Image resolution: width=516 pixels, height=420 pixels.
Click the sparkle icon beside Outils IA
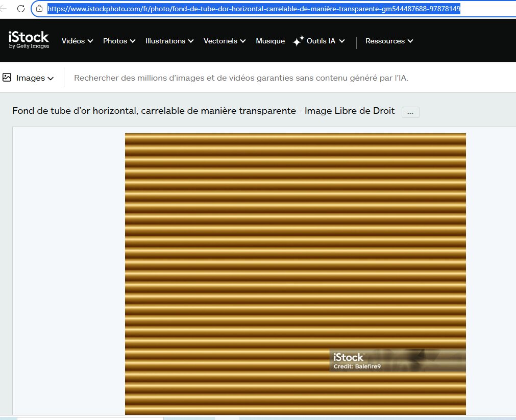[x=298, y=41]
